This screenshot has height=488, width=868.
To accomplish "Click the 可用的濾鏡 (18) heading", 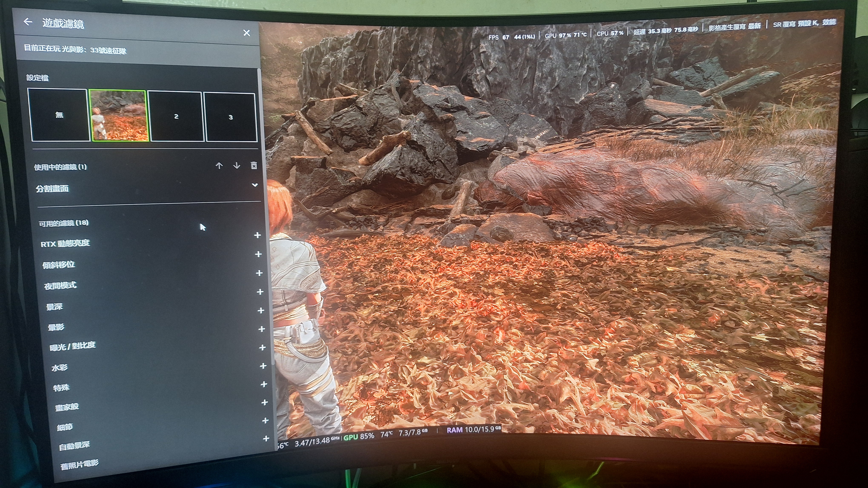I will coord(64,223).
